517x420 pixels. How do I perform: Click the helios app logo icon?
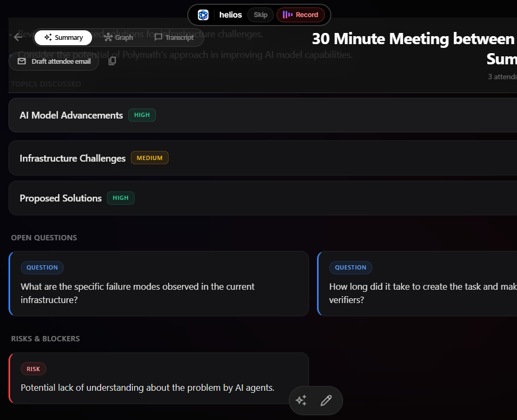203,15
